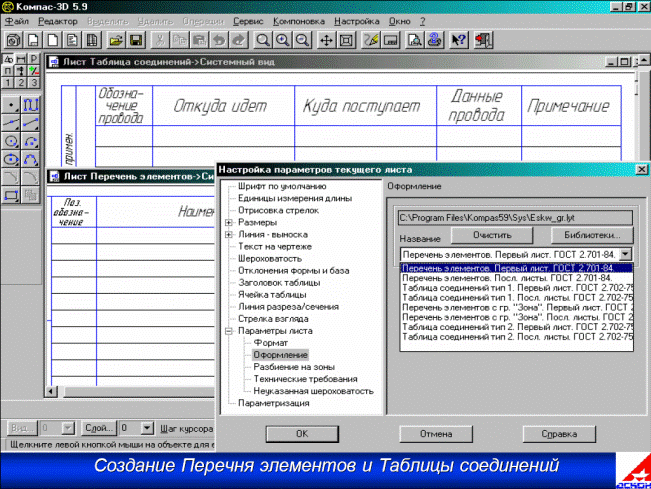Click the exit door icon in toolbar

point(483,40)
